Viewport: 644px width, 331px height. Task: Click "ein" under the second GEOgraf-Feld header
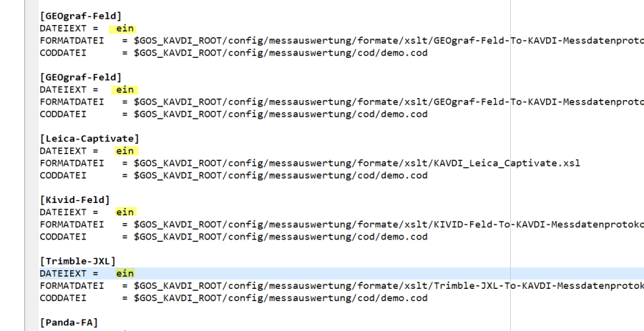125,89
